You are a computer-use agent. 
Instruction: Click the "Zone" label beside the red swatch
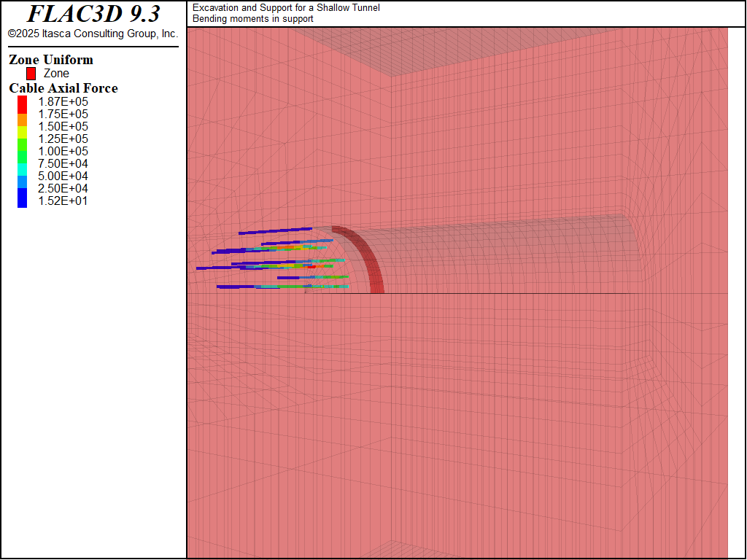tap(56, 74)
